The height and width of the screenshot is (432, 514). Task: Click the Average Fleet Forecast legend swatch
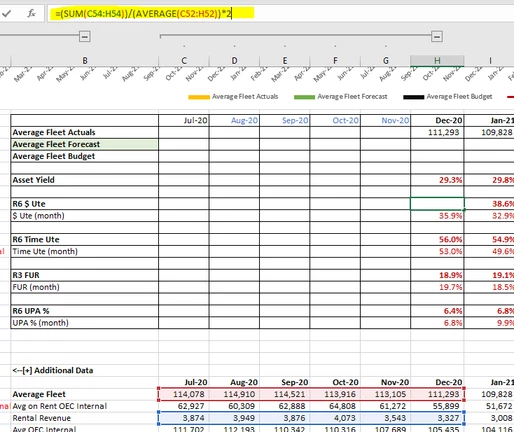[304, 97]
